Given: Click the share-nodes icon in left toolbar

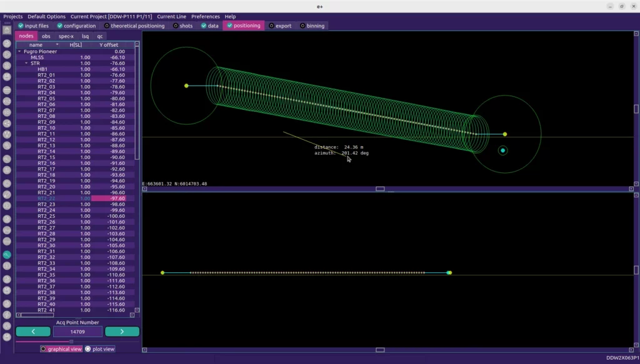Looking at the screenshot, I should 7,123.
